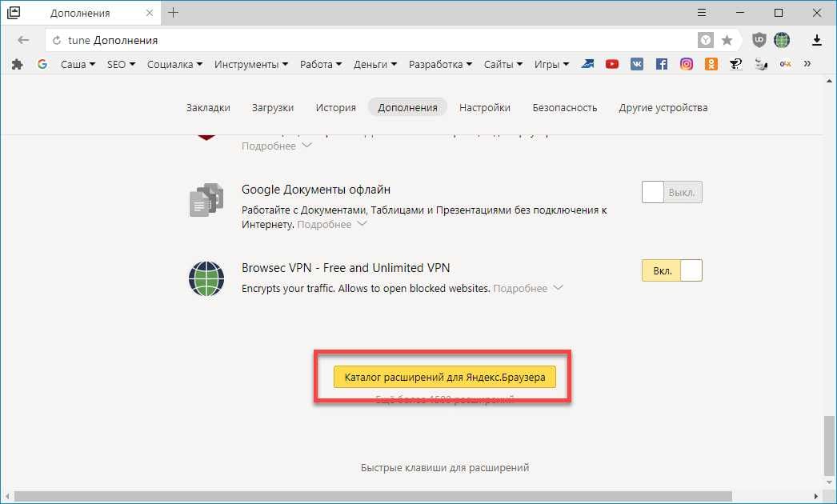This screenshot has width=837, height=504.
Task: Switch to the Другие устройства tab
Action: [x=663, y=107]
